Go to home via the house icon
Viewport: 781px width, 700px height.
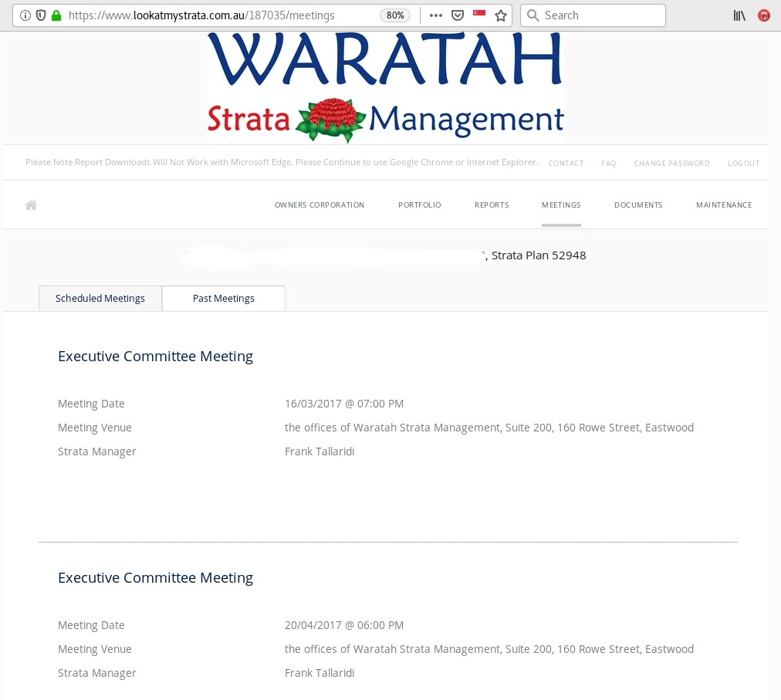[x=31, y=205]
